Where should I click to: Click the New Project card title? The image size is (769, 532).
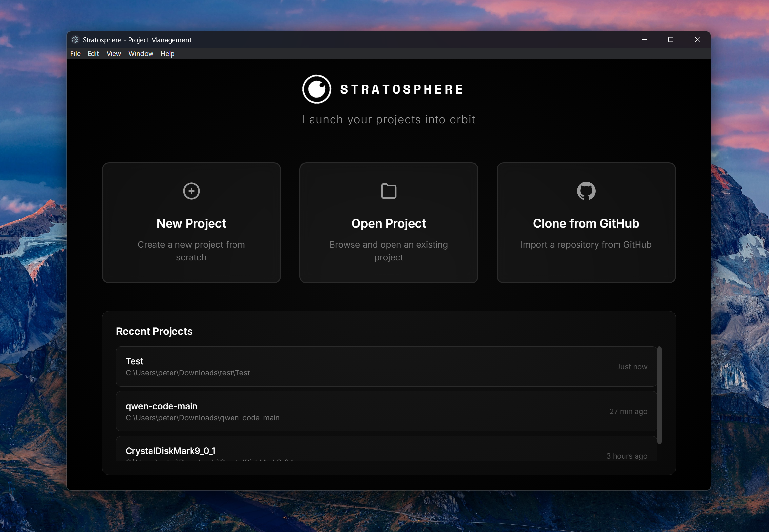click(191, 223)
